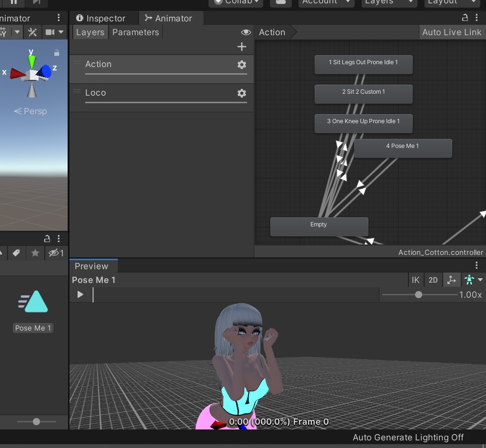Image resolution: width=486 pixels, height=448 pixels.
Task: Click the blue Z axis gizmo cone
Action: [44, 71]
